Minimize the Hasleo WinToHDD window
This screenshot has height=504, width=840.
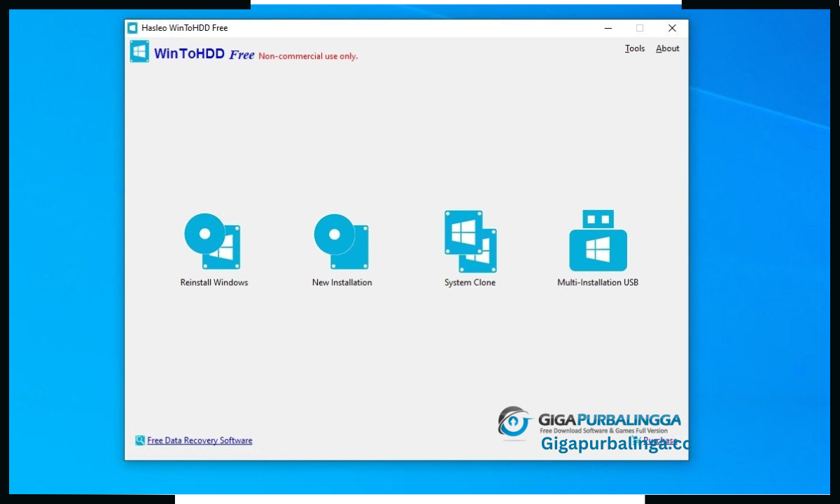pos(608,28)
